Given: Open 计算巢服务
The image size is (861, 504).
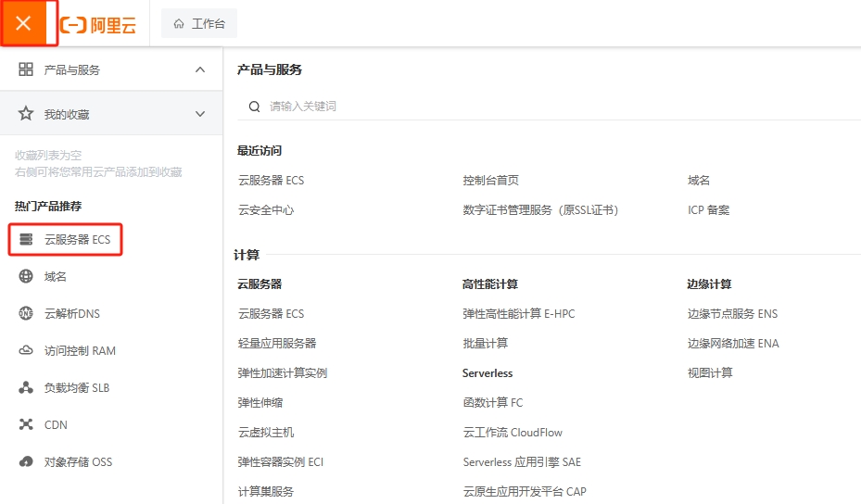Looking at the screenshot, I should coord(266,491).
